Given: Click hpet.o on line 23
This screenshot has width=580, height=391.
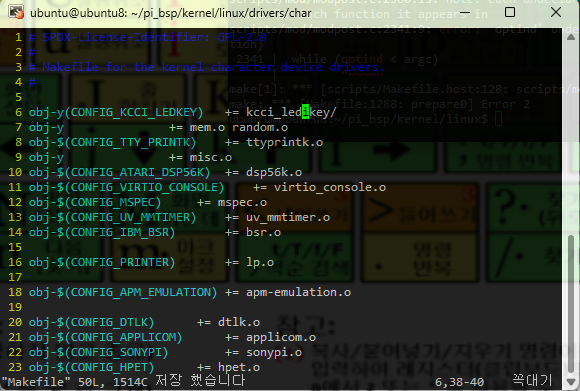Looking at the screenshot, I should (239, 367).
